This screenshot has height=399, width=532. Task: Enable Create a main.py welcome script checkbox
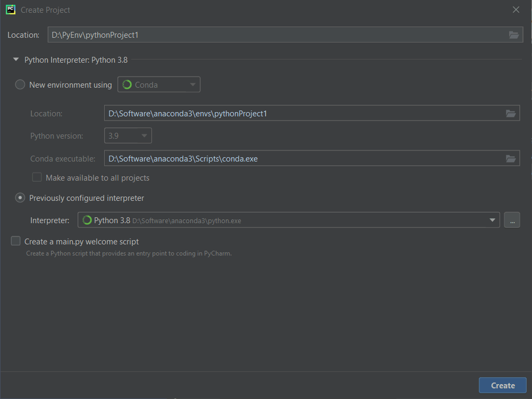point(15,241)
